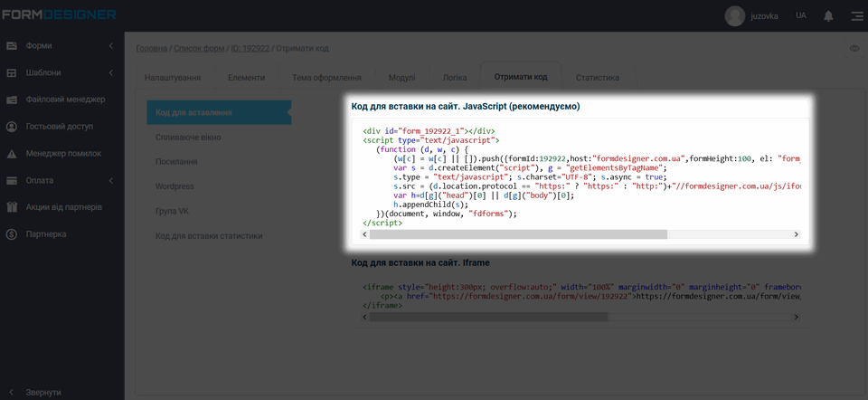The height and width of the screenshot is (400, 868).
Task: Click the Оплата card icon
Action: [x=12, y=181]
